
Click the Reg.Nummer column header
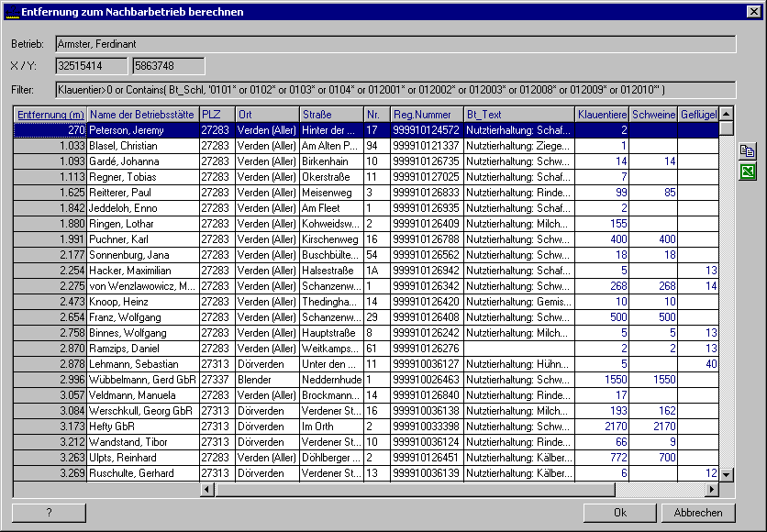coord(427,115)
